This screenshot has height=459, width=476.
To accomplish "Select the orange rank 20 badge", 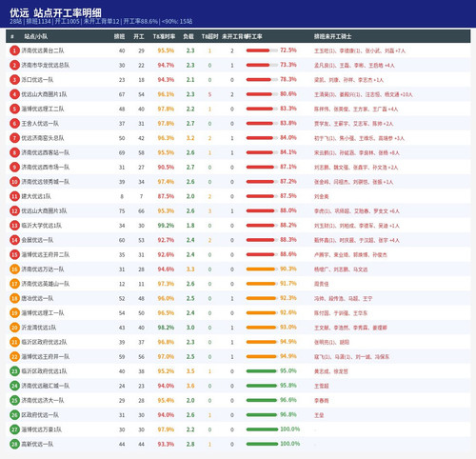I will coord(14,328).
